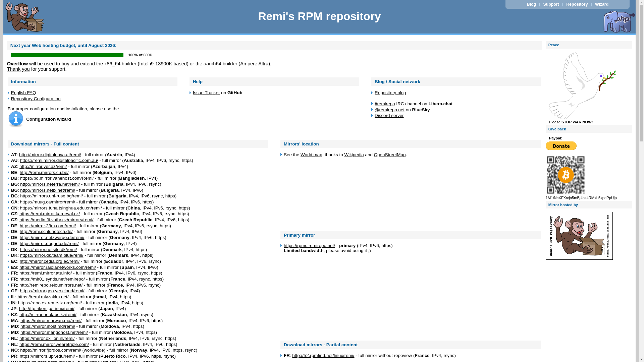Open the Germany netzwerge mirror link
Screen dimensions: 644x362
click(x=52, y=238)
